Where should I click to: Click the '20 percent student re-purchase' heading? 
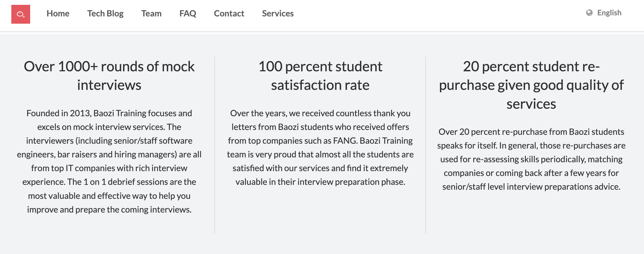(x=531, y=85)
